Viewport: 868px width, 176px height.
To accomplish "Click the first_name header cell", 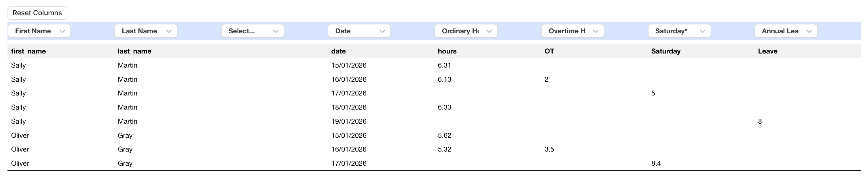I will tap(28, 51).
